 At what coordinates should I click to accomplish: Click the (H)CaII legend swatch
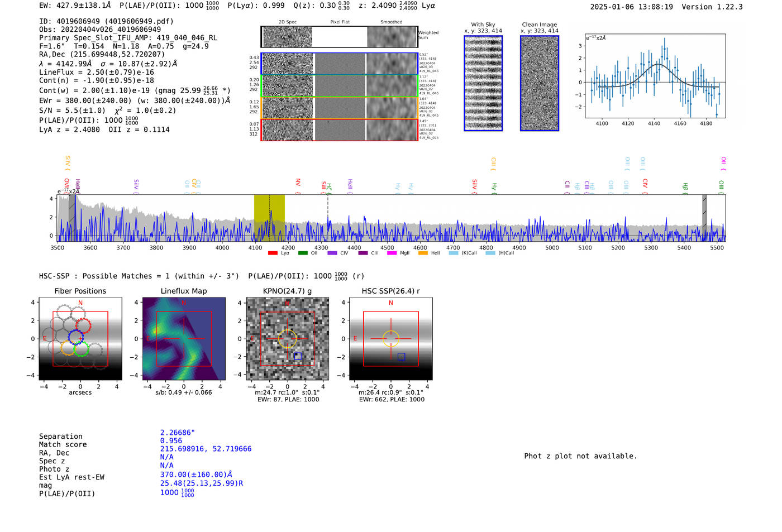(490, 253)
